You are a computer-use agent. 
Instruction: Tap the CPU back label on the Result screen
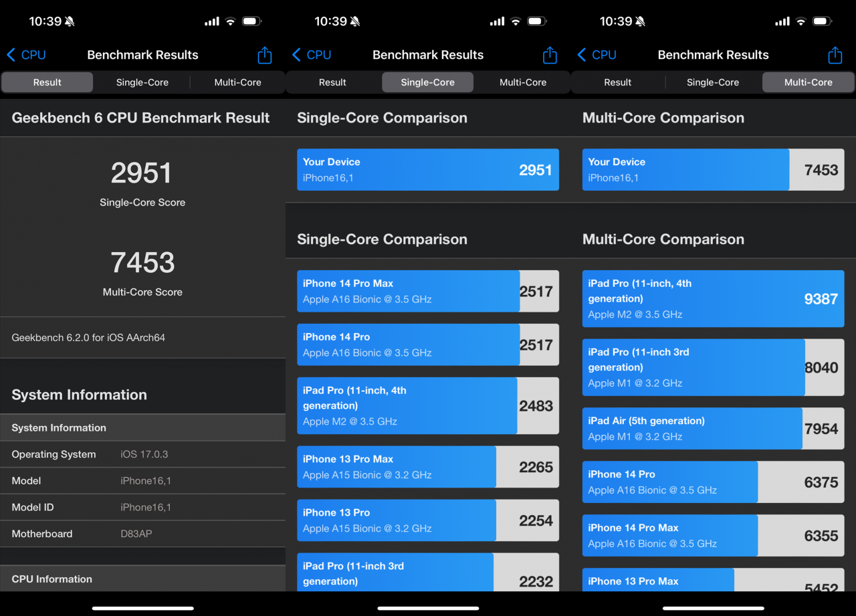tap(33, 55)
